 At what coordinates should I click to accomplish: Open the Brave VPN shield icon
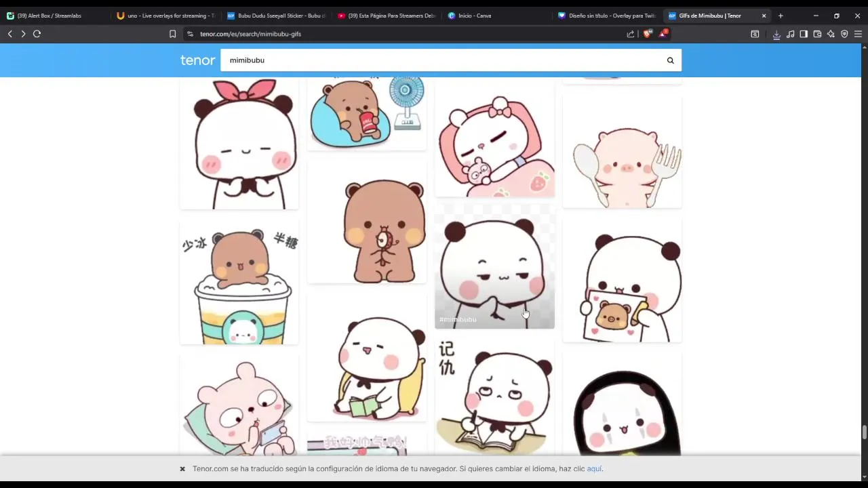844,34
